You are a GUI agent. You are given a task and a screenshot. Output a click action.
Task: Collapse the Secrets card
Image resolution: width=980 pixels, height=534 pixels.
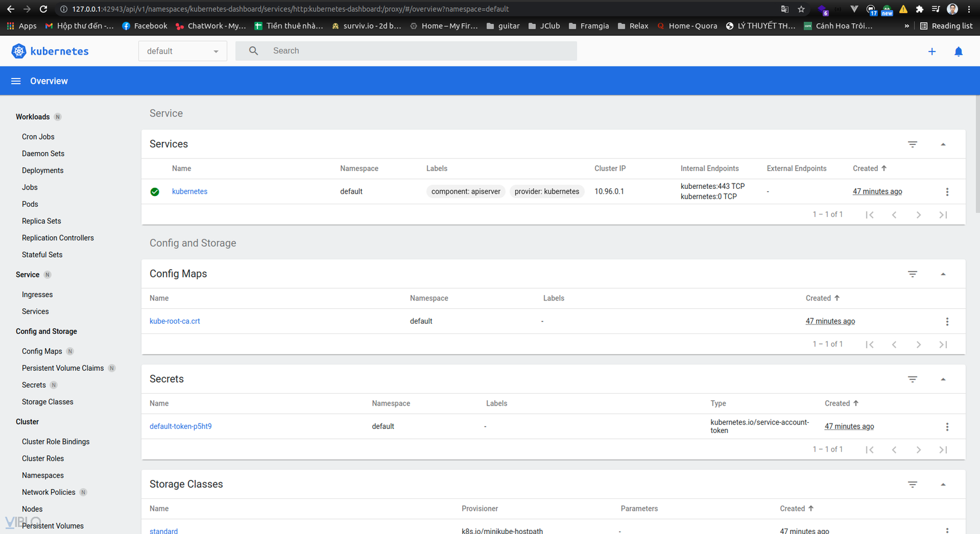click(943, 379)
